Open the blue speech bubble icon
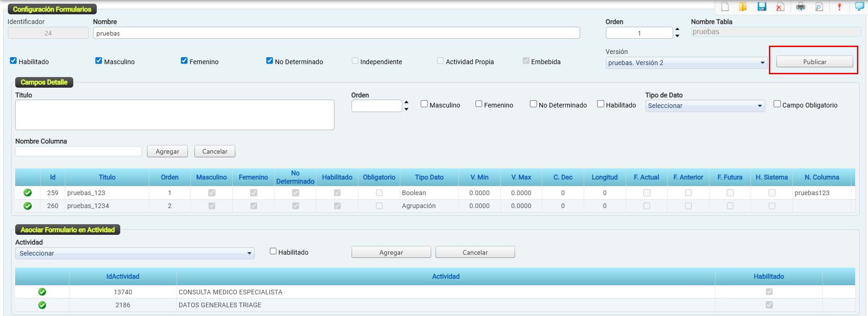 [x=859, y=6]
